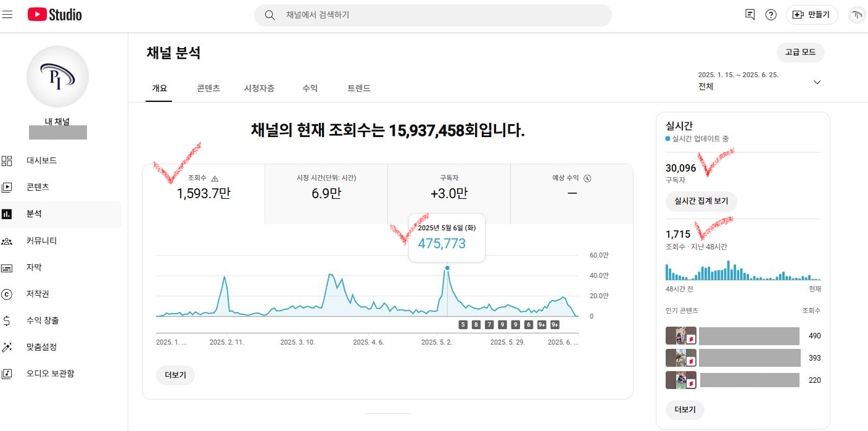This screenshot has height=431, width=868.
Task: Click top content thumbnail with 393 views
Action: point(681,358)
